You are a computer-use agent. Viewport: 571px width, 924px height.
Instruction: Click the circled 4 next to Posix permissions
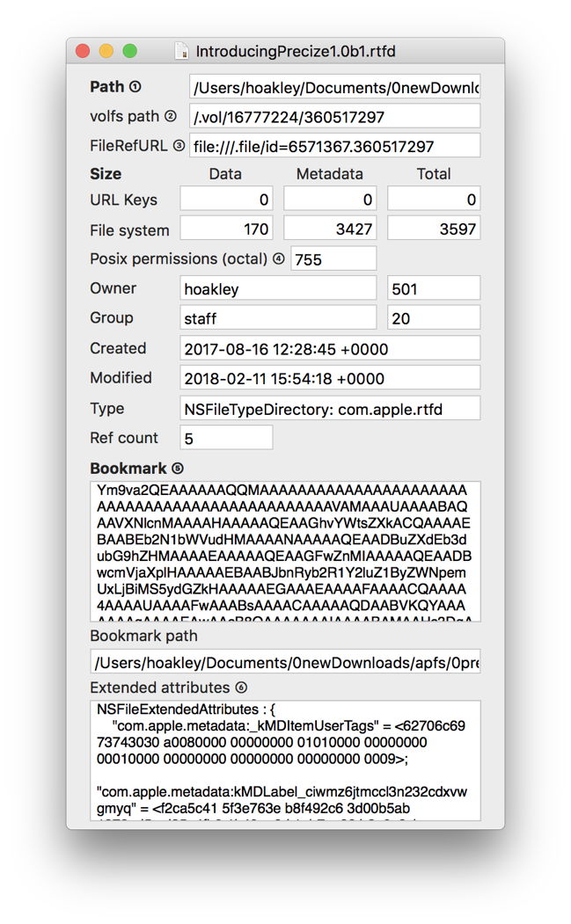[x=279, y=258]
